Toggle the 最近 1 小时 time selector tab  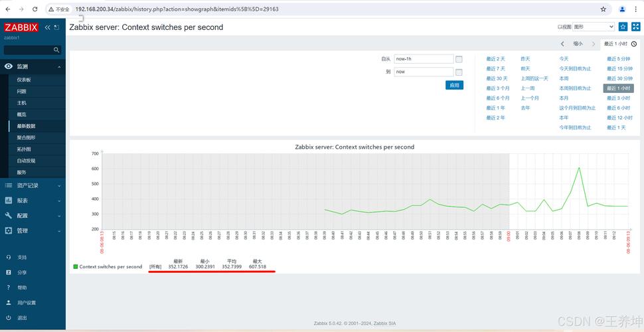coord(620,44)
